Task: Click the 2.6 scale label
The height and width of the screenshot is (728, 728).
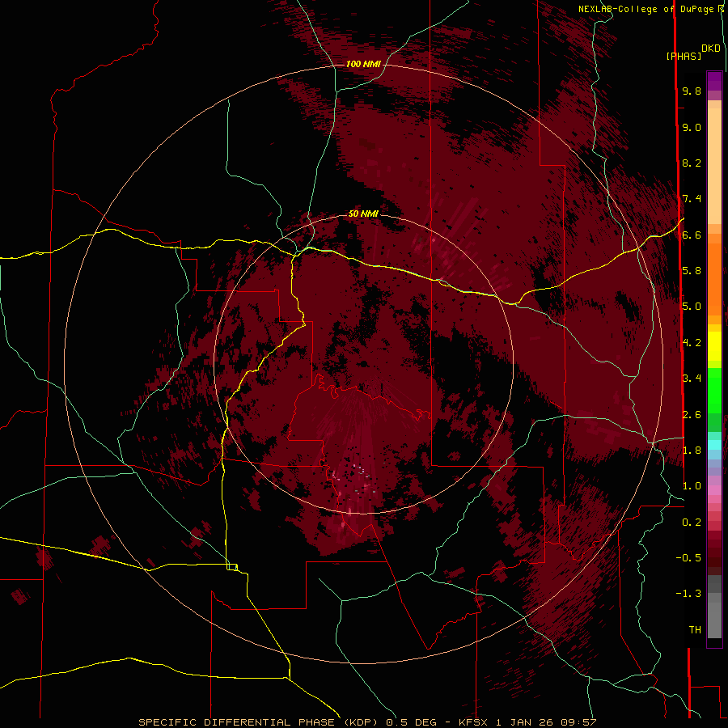Action: [692, 415]
